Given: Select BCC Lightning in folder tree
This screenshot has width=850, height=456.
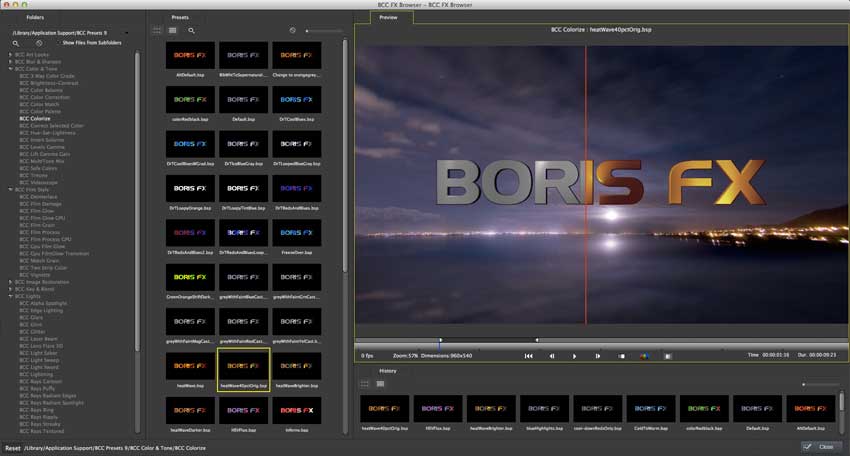Looking at the screenshot, I should click(x=36, y=374).
